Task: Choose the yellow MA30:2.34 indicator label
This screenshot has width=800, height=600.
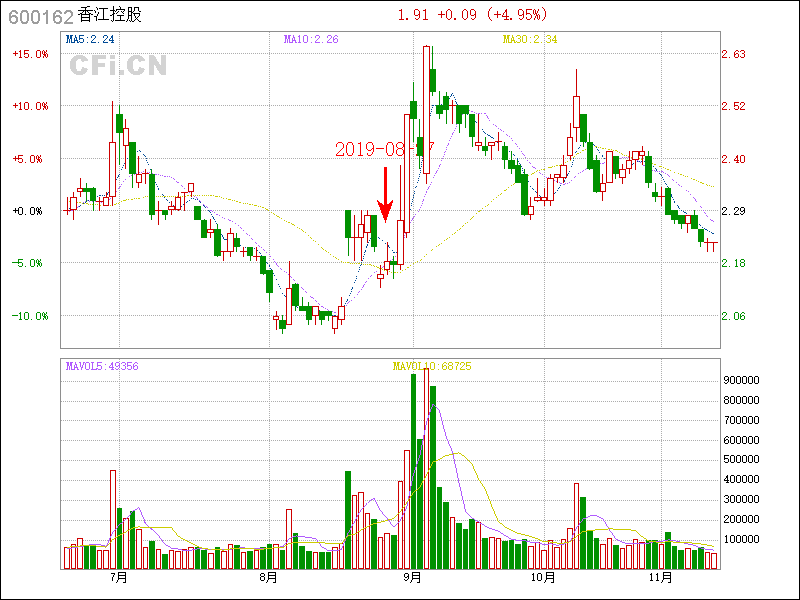Action: click(x=530, y=40)
